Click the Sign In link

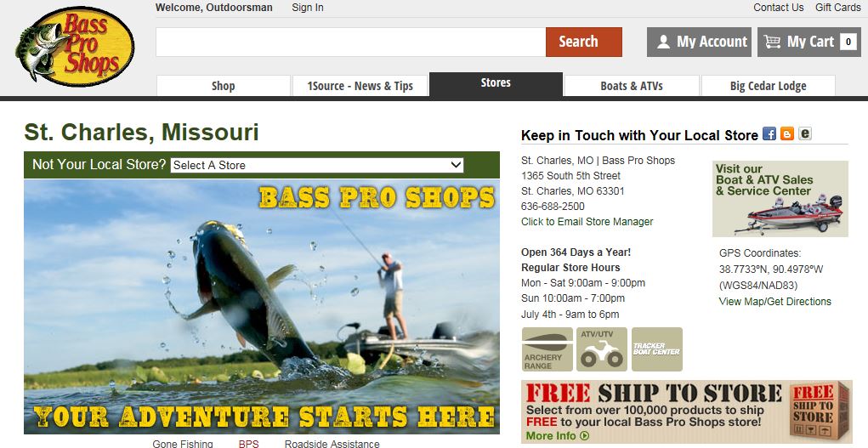[x=308, y=7]
